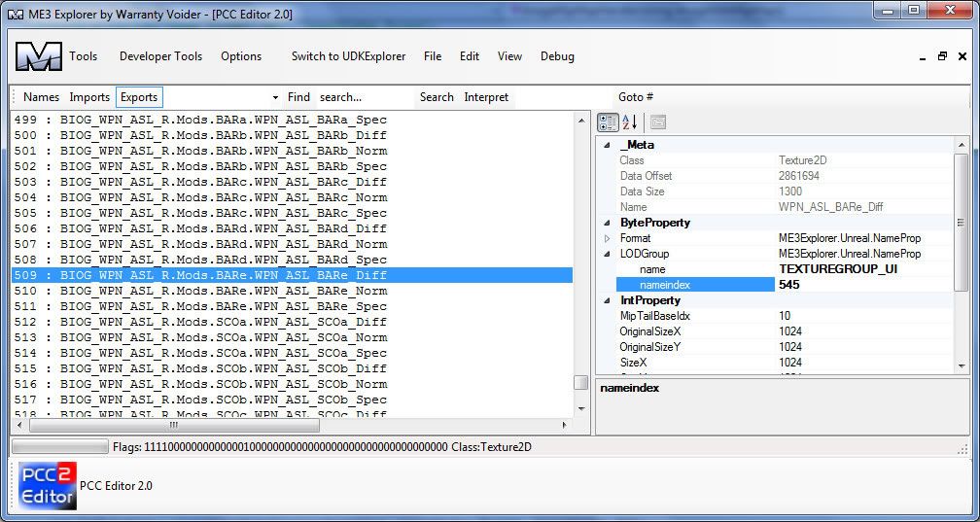Click the Goto # label
980x522 pixels.
click(x=636, y=97)
